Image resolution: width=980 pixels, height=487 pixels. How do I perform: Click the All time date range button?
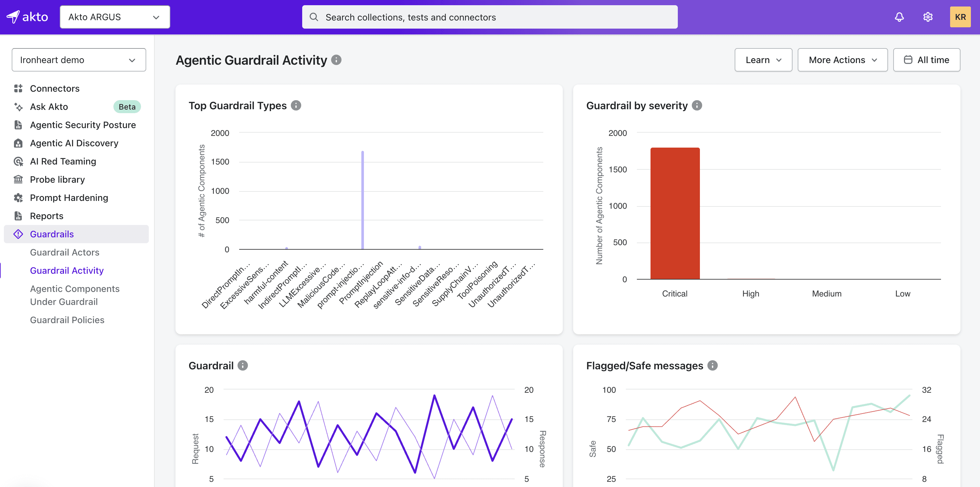[926, 60]
